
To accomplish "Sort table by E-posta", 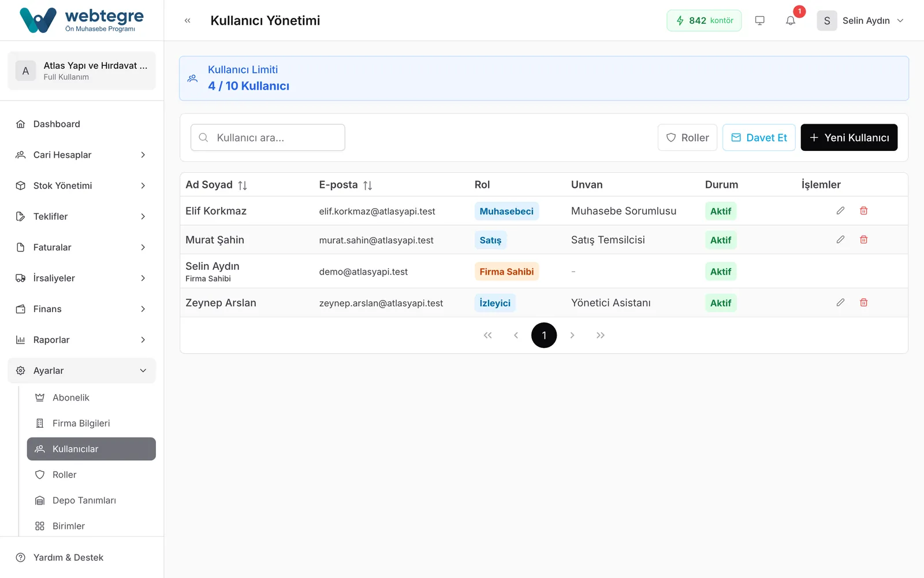I will (368, 186).
